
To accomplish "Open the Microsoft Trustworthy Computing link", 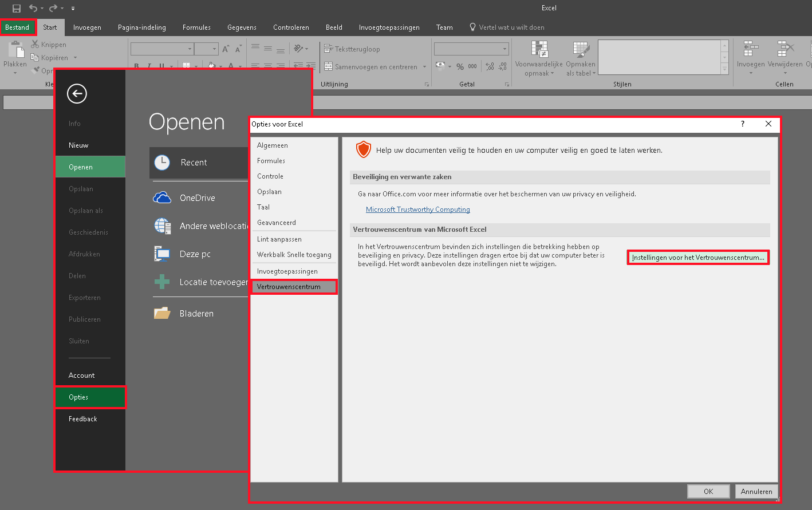I will pos(417,209).
